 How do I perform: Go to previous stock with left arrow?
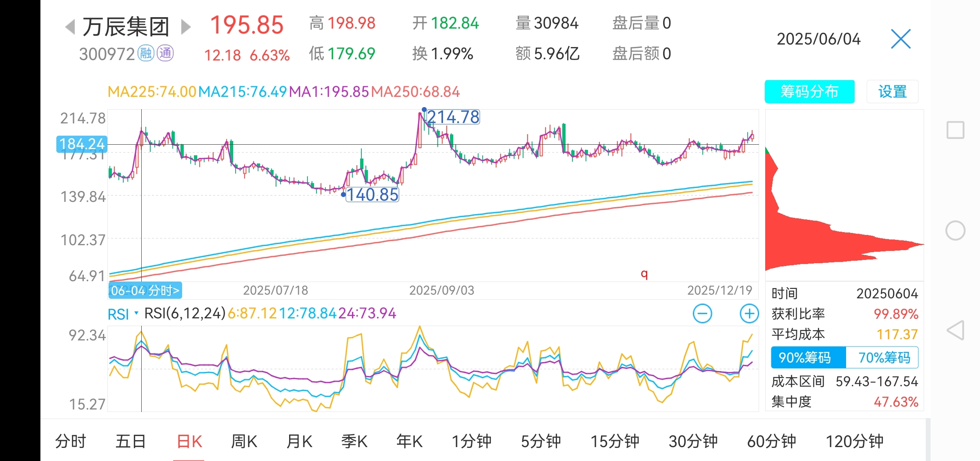[70, 27]
